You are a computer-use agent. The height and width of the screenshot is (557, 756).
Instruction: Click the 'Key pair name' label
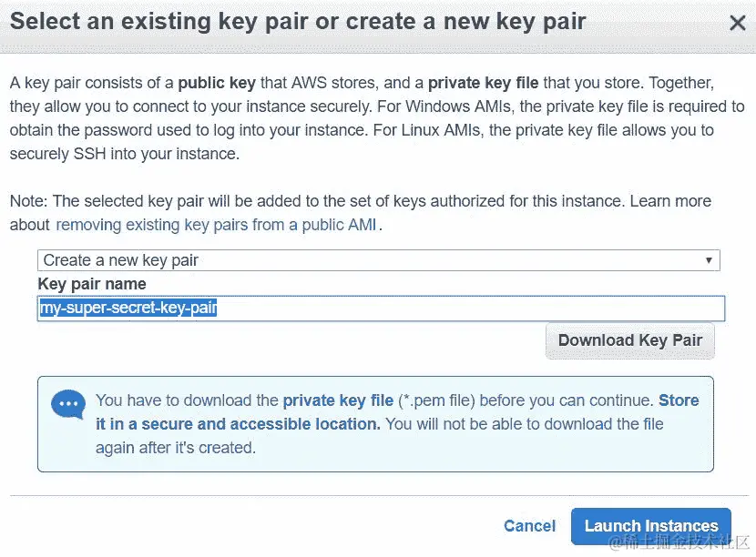point(92,284)
